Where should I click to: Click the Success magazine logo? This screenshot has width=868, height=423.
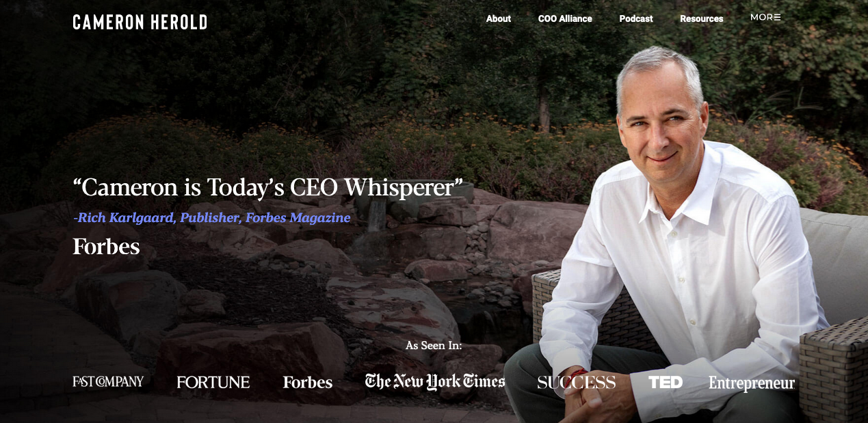point(577,382)
